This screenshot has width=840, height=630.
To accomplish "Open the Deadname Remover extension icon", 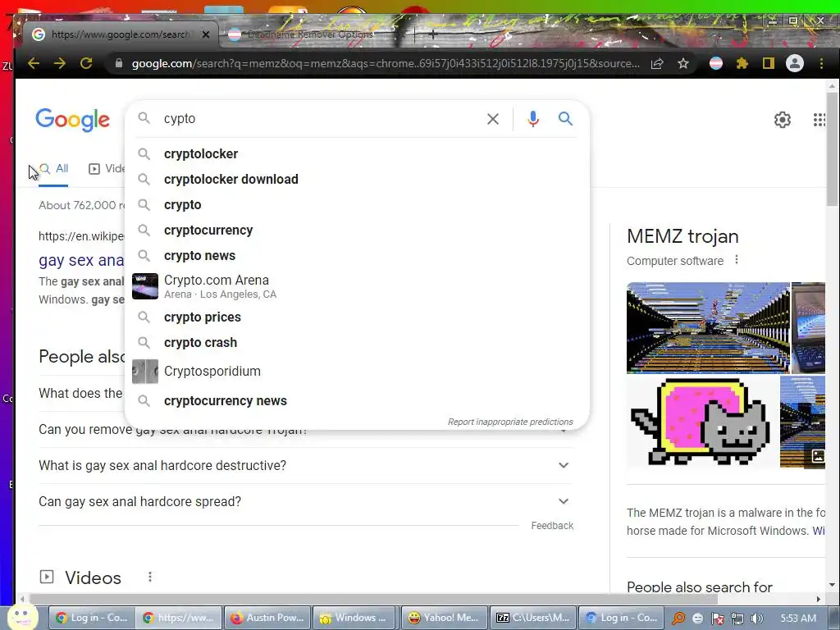I will click(x=715, y=63).
